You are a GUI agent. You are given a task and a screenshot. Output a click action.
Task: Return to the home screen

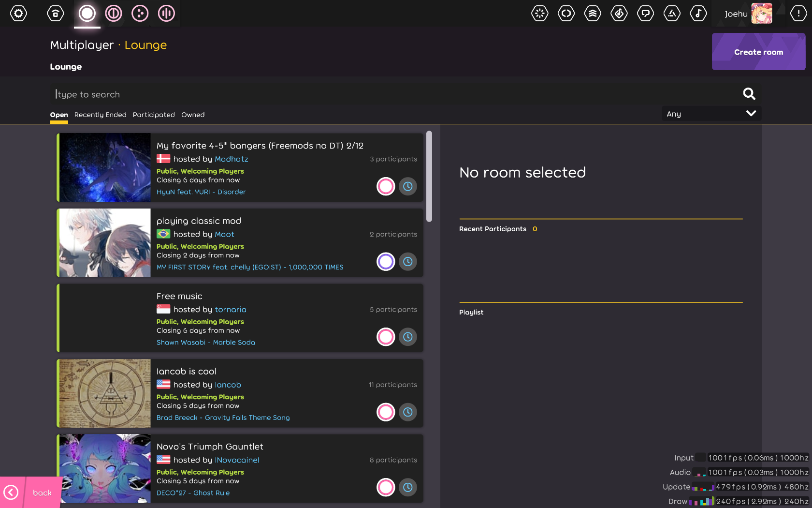pyautogui.click(x=55, y=13)
